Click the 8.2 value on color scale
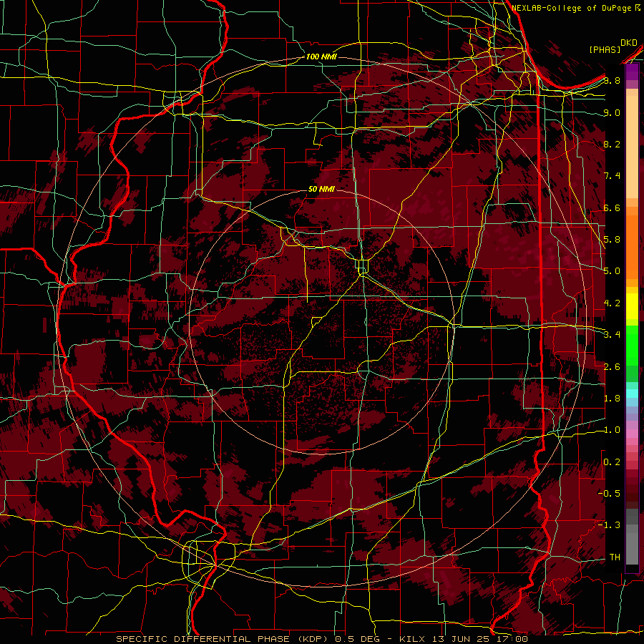644x644 pixels. coord(612,144)
